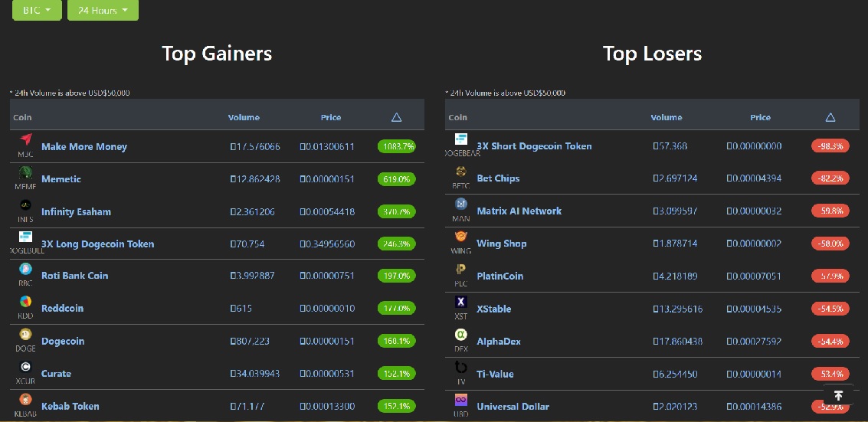This screenshot has width=868, height=422.
Task: Open the Infinity Esaham link
Action: click(77, 212)
